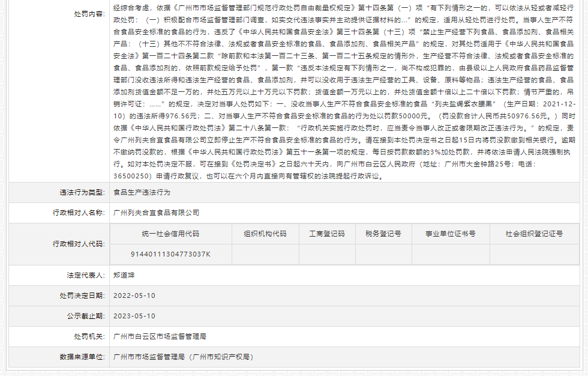Click the 数据来源单位 row label
Viewport: 588px width, 376px height.
point(81,357)
